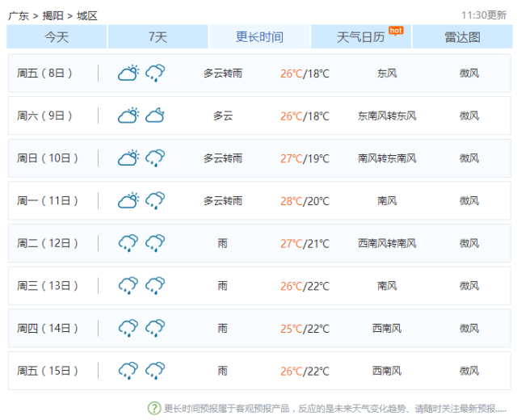Click the daytime rain icon for 周四（14日）
The height and width of the screenshot is (420, 517).
tap(128, 328)
